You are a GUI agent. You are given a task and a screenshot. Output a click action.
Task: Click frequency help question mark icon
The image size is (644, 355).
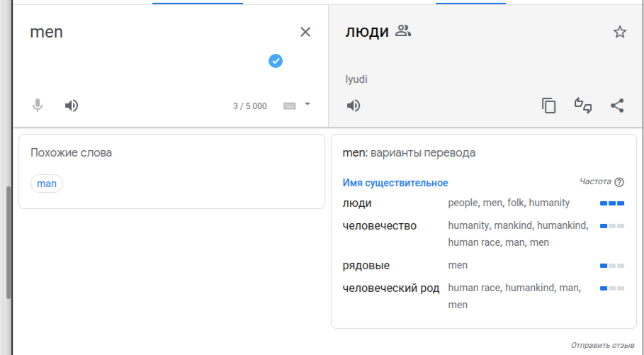[x=619, y=182]
